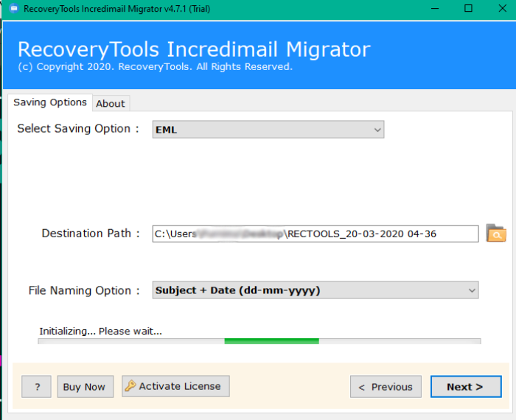Click the Buy Now button

[86, 386]
